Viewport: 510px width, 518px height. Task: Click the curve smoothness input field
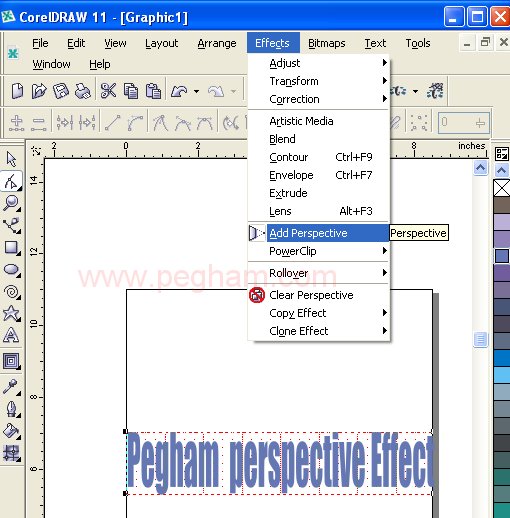click(464, 123)
